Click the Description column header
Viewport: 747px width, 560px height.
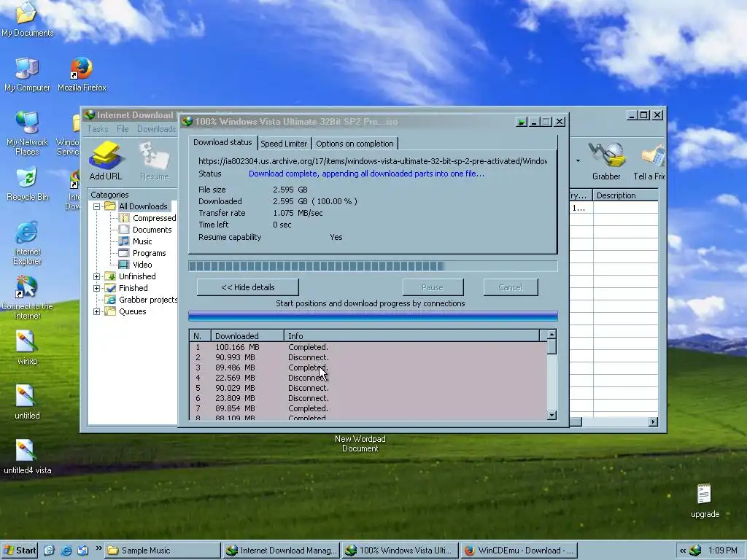pyautogui.click(x=625, y=195)
